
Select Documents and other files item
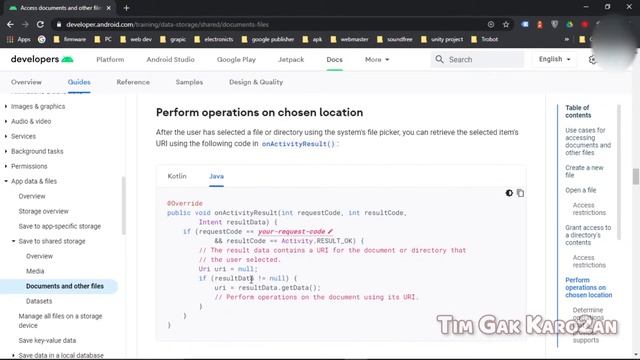click(x=65, y=286)
